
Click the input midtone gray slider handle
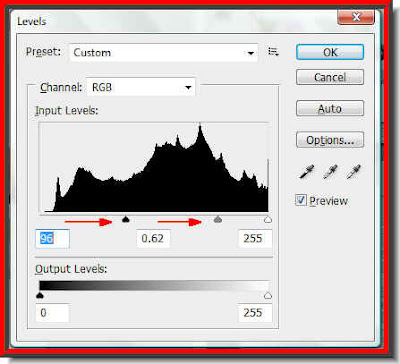(x=218, y=219)
